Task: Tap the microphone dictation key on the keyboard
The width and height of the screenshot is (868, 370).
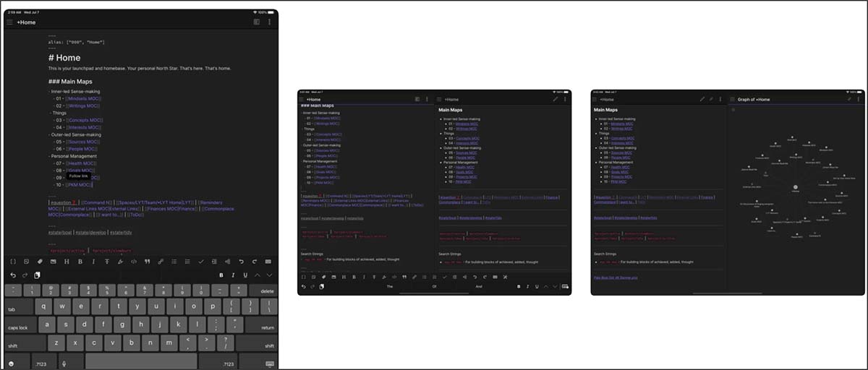Action: (x=64, y=363)
